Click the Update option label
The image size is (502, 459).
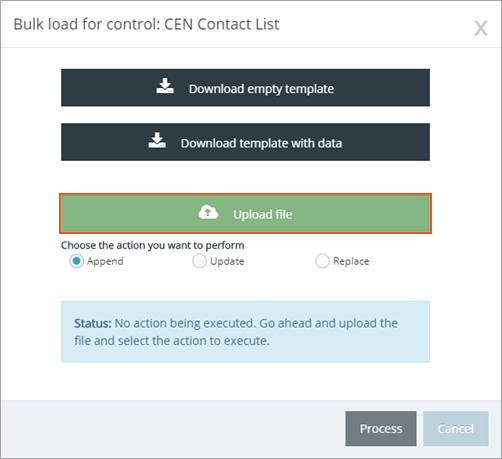[x=227, y=261]
